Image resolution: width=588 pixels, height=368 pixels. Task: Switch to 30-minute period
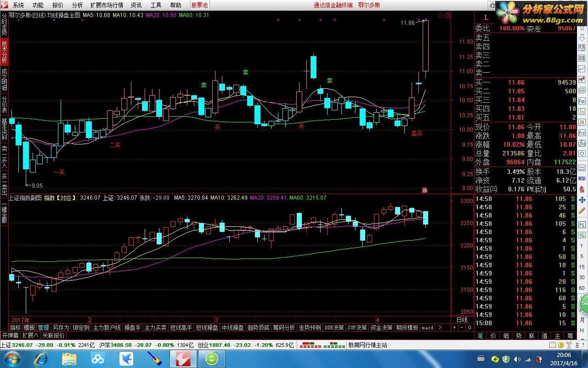[x=581, y=277]
